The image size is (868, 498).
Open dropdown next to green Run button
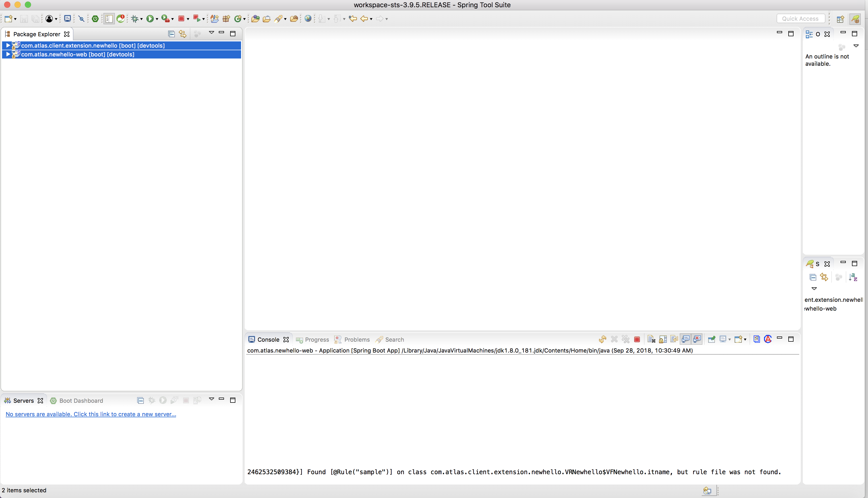157,19
